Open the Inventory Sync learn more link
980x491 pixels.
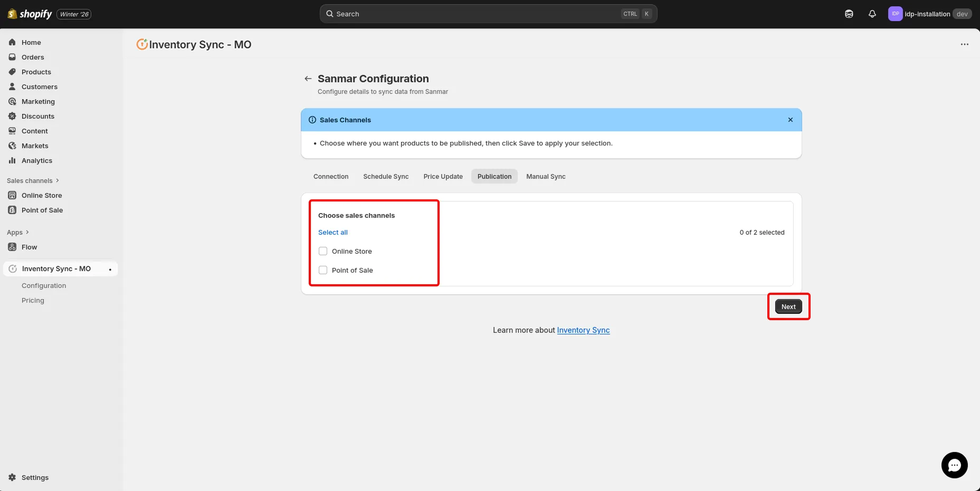click(x=583, y=330)
